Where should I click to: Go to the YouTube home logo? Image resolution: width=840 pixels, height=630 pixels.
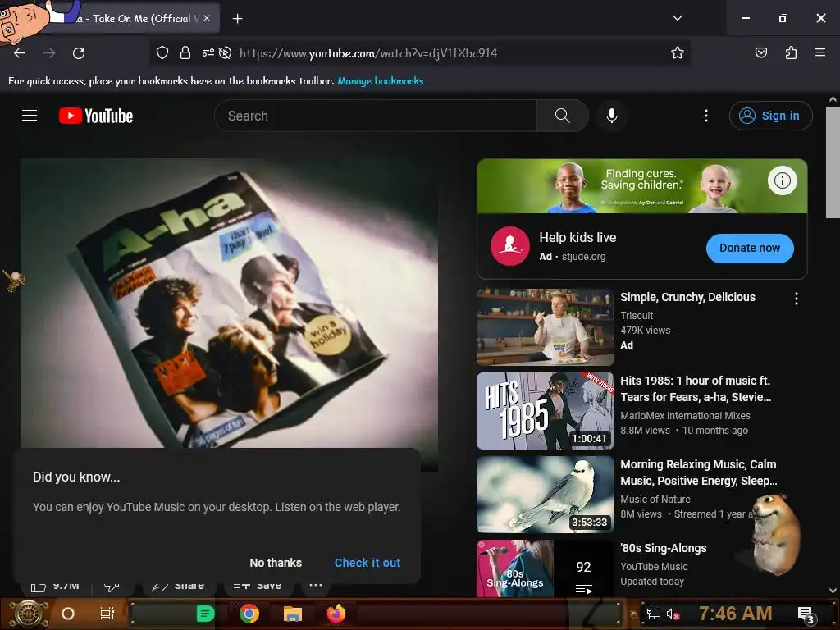96,116
